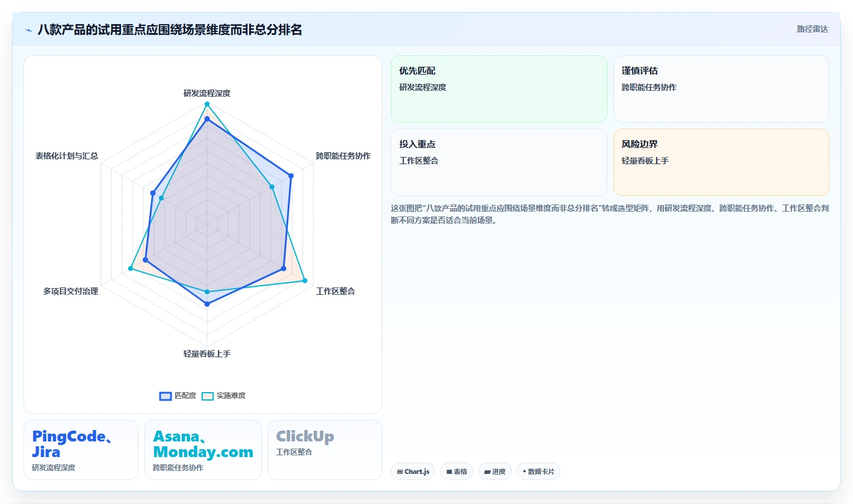Open the 谨慎评估 card
This screenshot has height=504, width=853.
pos(721,89)
